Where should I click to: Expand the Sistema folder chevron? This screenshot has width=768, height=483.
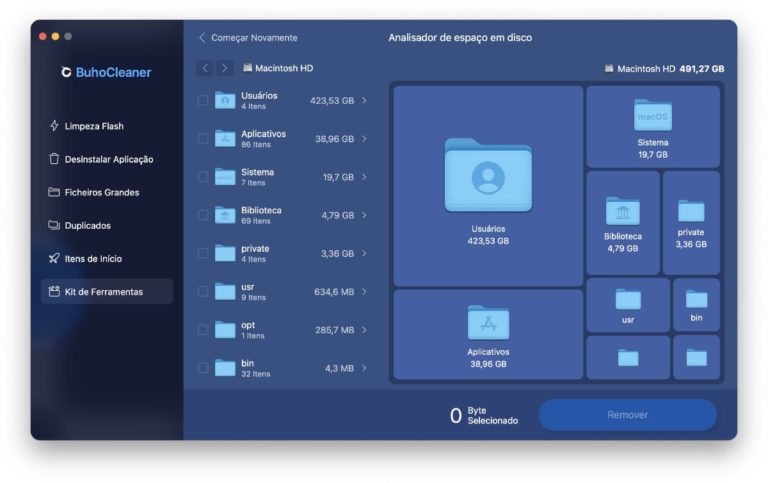click(364, 177)
